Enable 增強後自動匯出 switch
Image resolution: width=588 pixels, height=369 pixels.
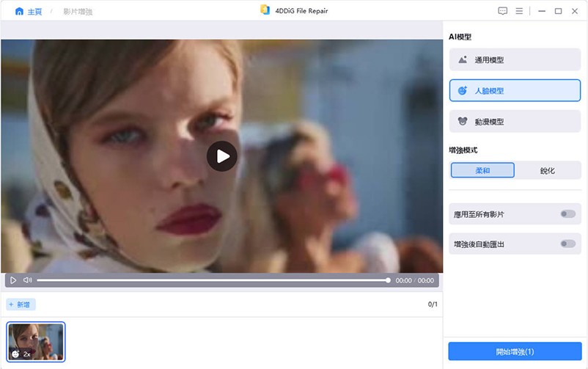tap(567, 244)
